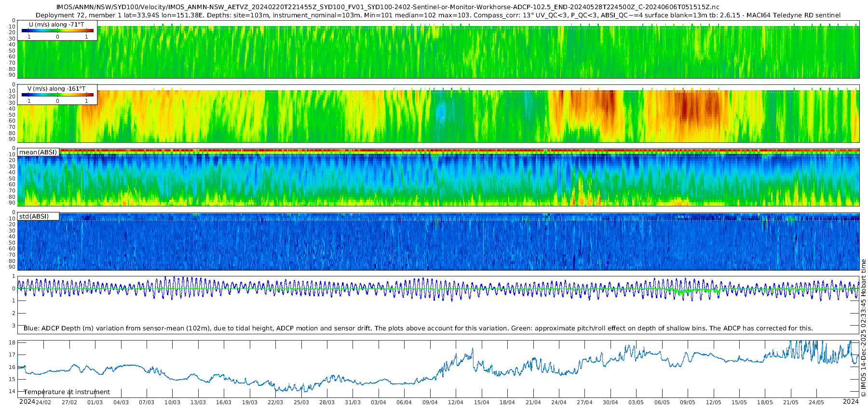Click the 09/05 date tick label
The height and width of the screenshot is (410, 868).
click(x=688, y=403)
